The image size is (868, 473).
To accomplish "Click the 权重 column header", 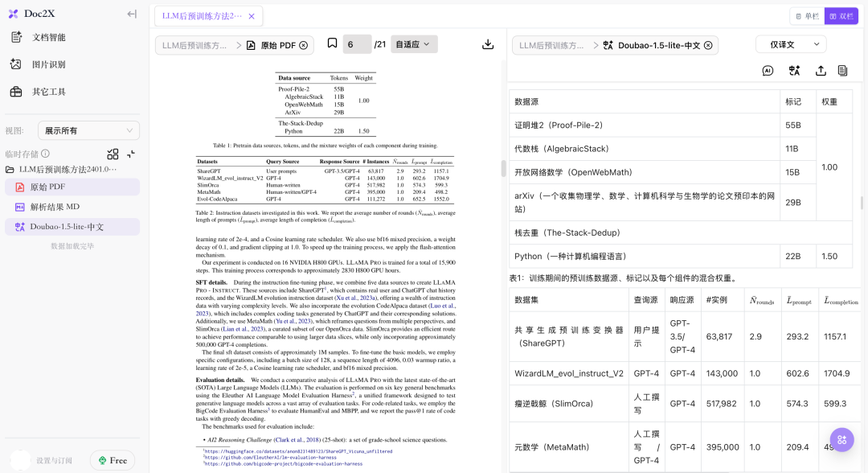I will 833,102.
